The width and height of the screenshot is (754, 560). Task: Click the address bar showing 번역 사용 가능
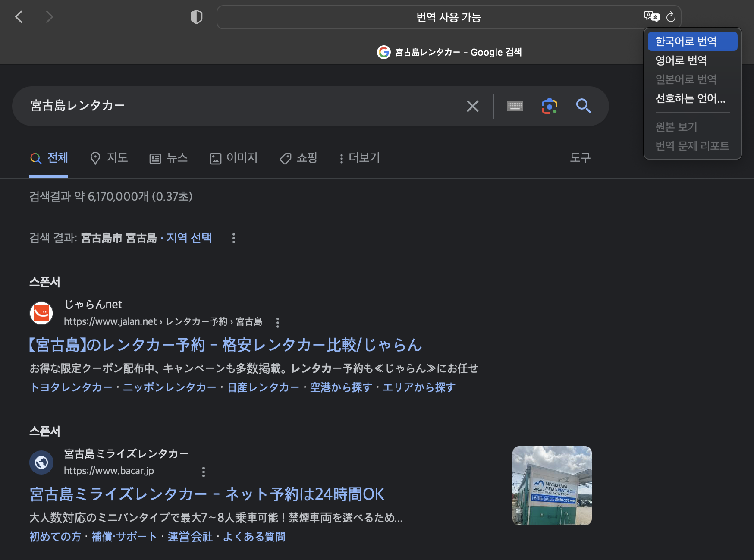coord(449,17)
